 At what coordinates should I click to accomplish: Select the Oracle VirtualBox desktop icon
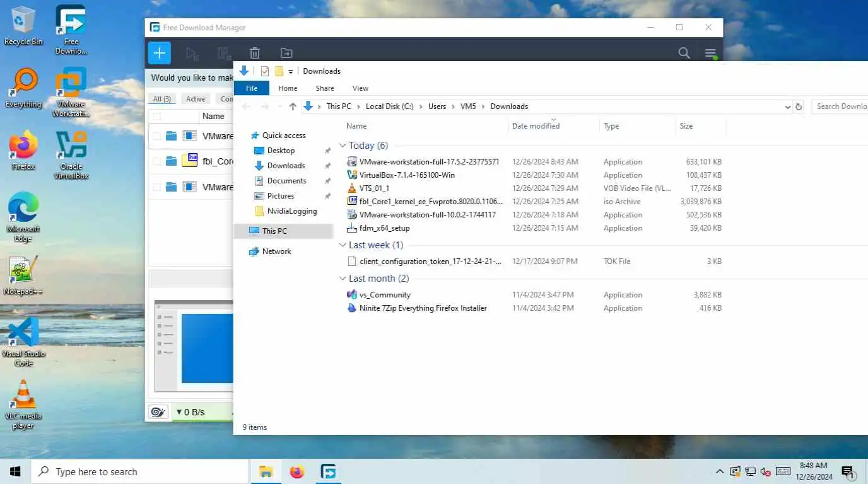coord(71,155)
